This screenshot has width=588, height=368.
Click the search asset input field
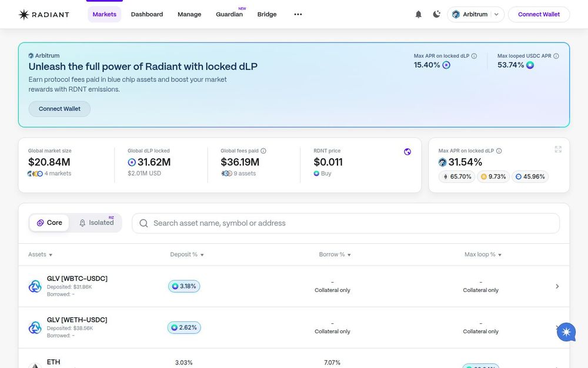coord(345,223)
